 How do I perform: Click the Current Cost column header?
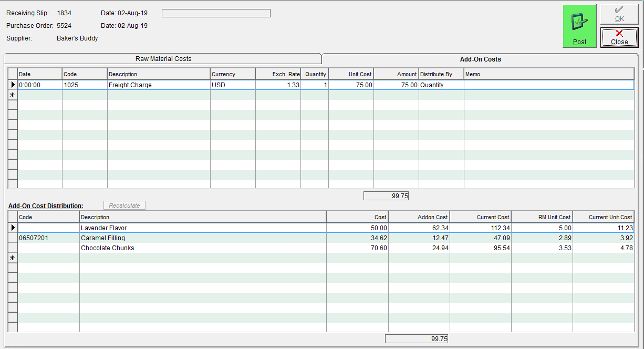[x=481, y=217]
